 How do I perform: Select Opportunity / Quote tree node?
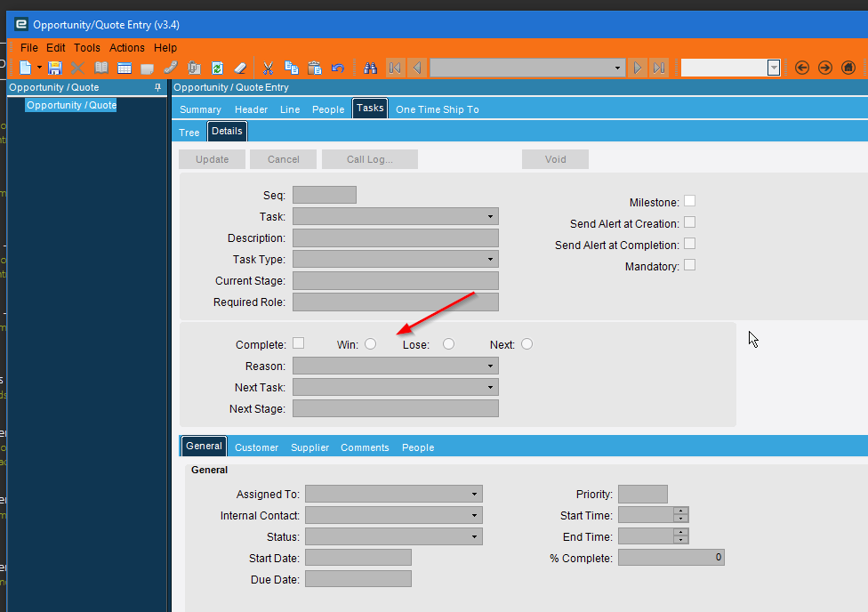click(71, 105)
